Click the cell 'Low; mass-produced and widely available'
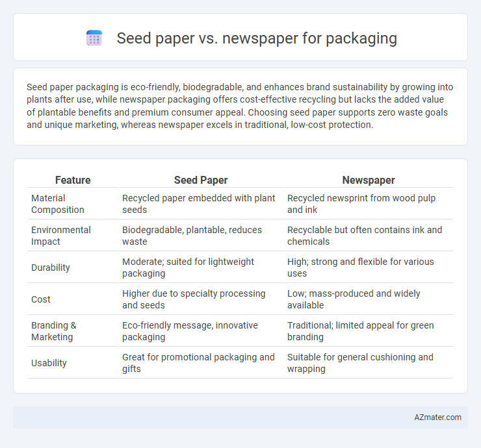This screenshot has height=448, width=481. click(x=369, y=299)
